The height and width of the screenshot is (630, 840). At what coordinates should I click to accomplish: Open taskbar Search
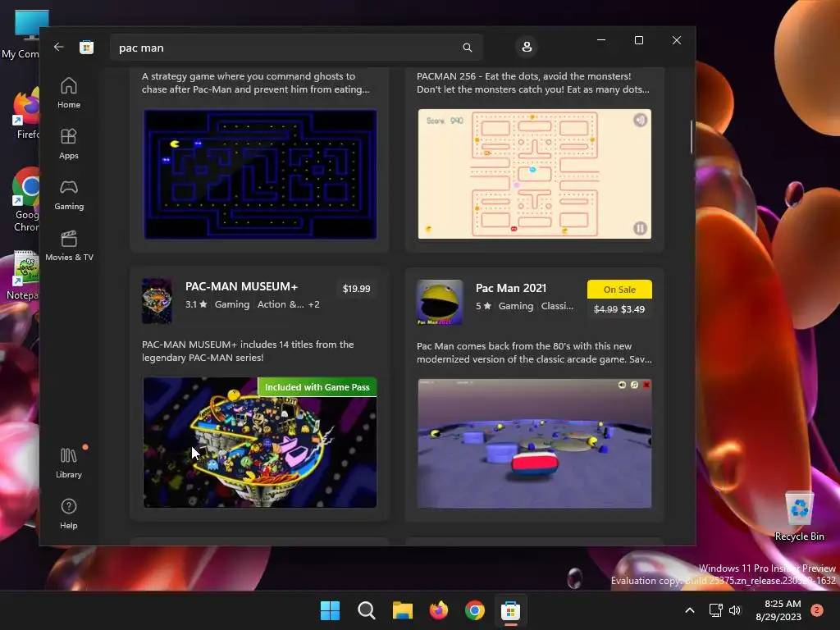(367, 610)
